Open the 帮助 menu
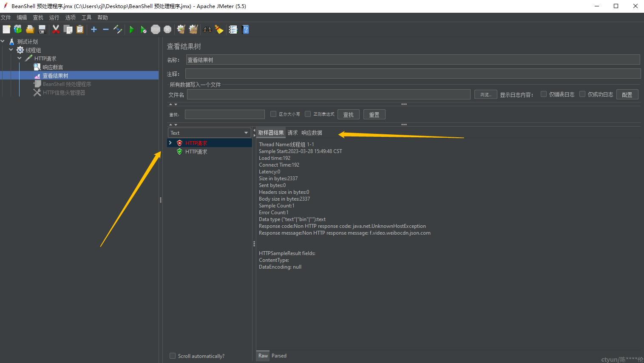Image resolution: width=644 pixels, height=363 pixels. (102, 17)
